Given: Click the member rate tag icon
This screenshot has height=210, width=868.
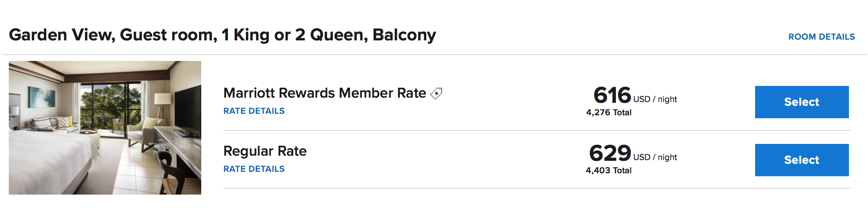Looking at the screenshot, I should click(436, 94).
